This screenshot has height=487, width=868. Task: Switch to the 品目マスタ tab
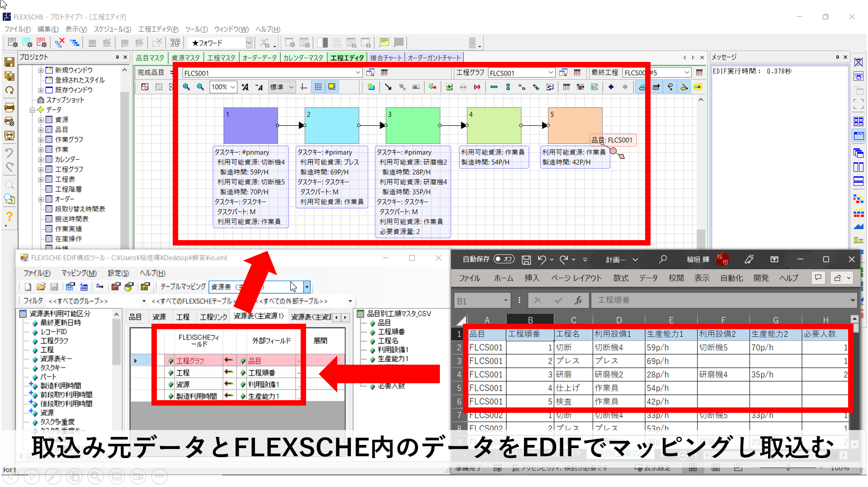coord(150,58)
